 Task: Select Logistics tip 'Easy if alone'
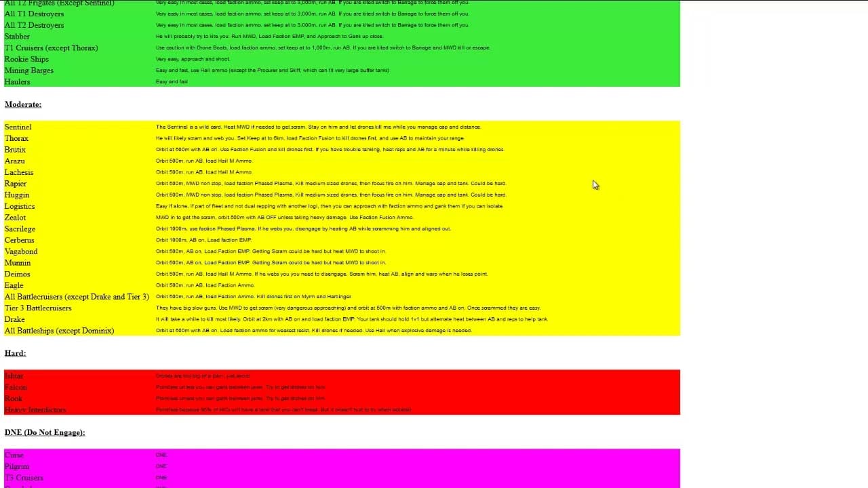click(329, 206)
